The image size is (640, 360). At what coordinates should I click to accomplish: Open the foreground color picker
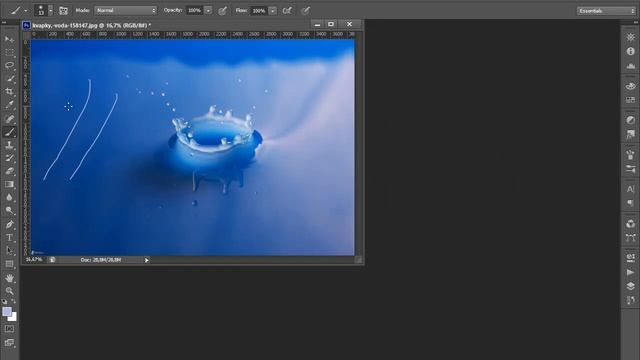click(7, 312)
